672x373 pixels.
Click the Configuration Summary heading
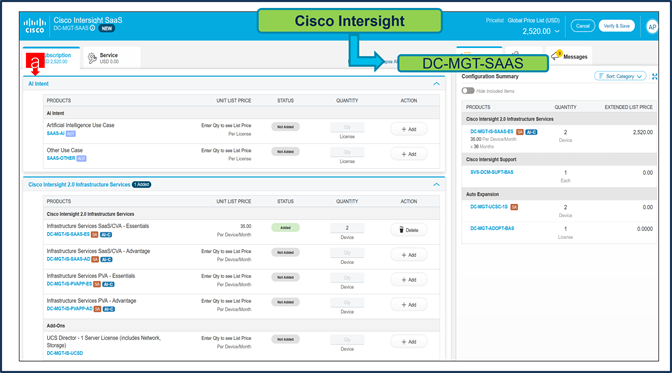490,77
